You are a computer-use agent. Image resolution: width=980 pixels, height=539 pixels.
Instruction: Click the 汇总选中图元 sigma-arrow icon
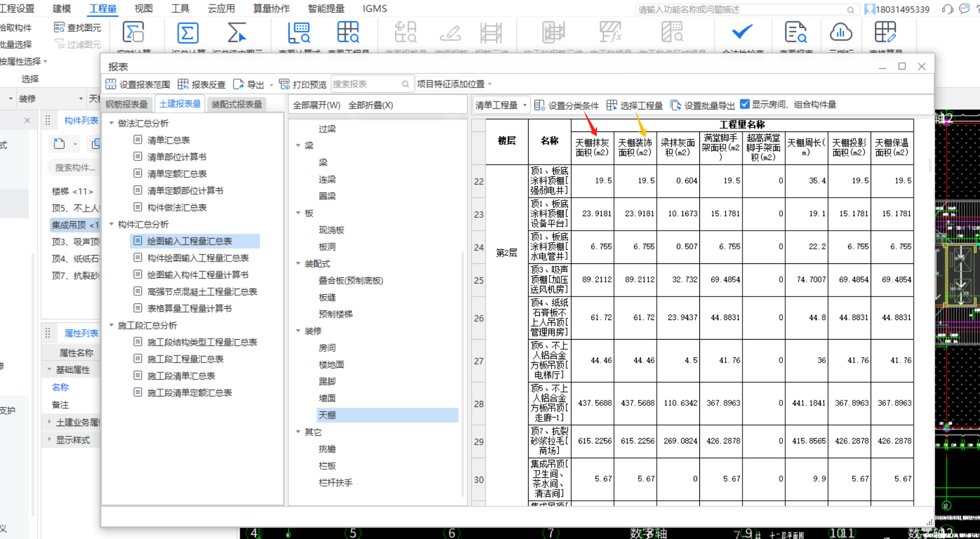(236, 33)
